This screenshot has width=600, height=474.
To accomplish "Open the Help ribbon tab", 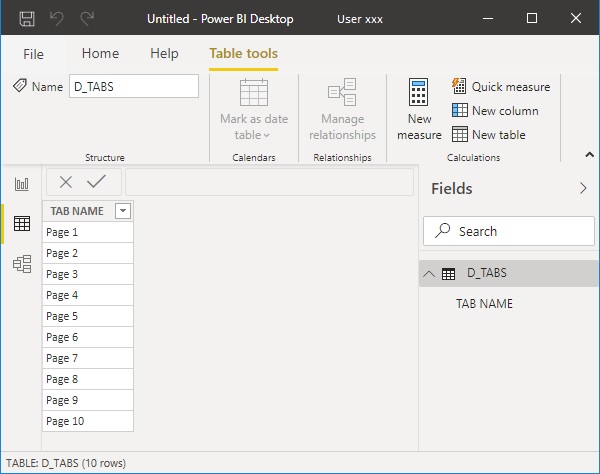I will point(164,54).
